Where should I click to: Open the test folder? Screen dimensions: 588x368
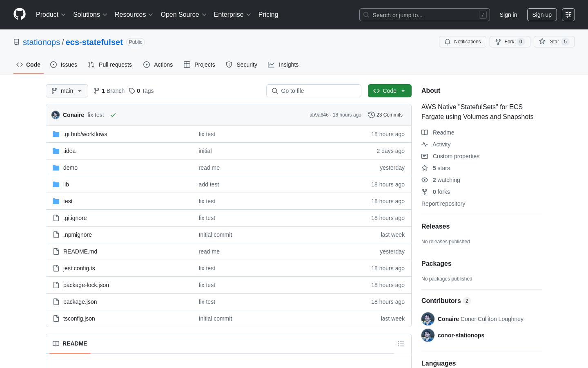(68, 201)
